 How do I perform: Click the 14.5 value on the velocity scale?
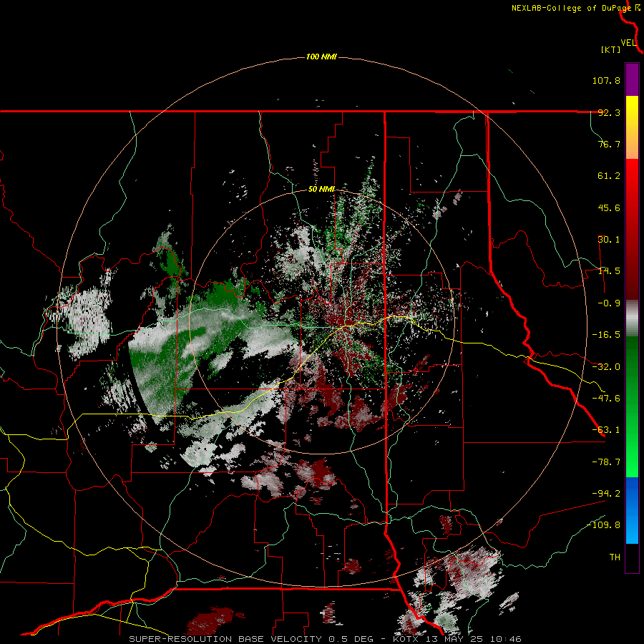point(609,271)
